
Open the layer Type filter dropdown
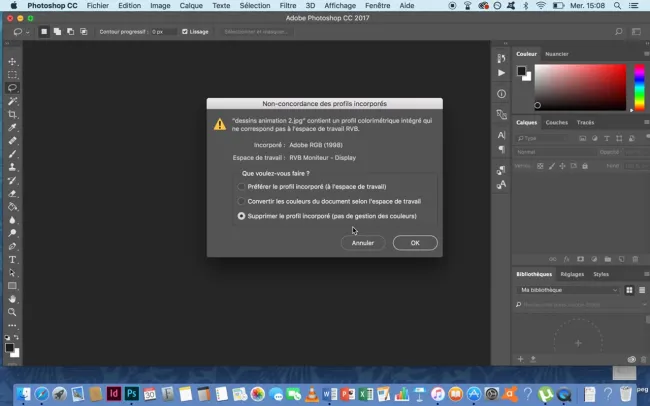pyautogui.click(x=544, y=138)
